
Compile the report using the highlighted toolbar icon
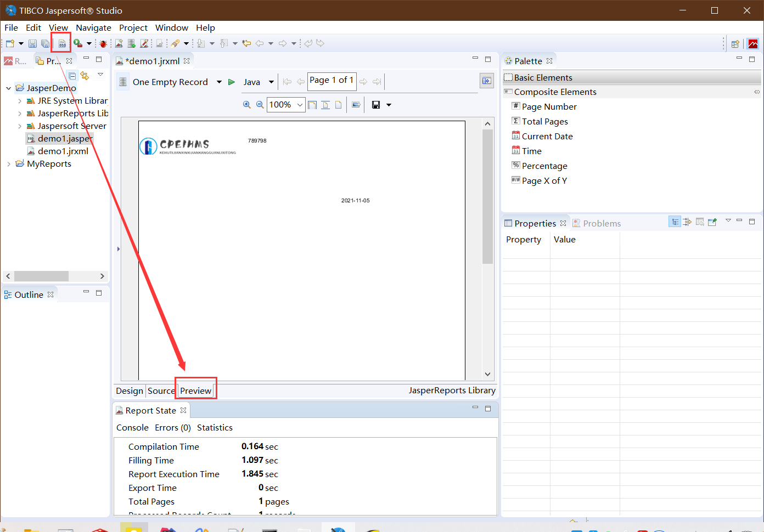pos(60,43)
